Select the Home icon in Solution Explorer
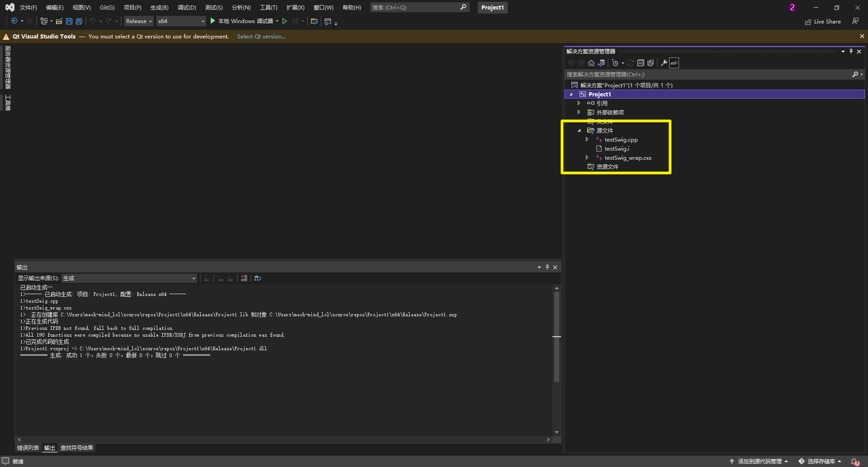This screenshot has height=467, width=868. pyautogui.click(x=591, y=62)
